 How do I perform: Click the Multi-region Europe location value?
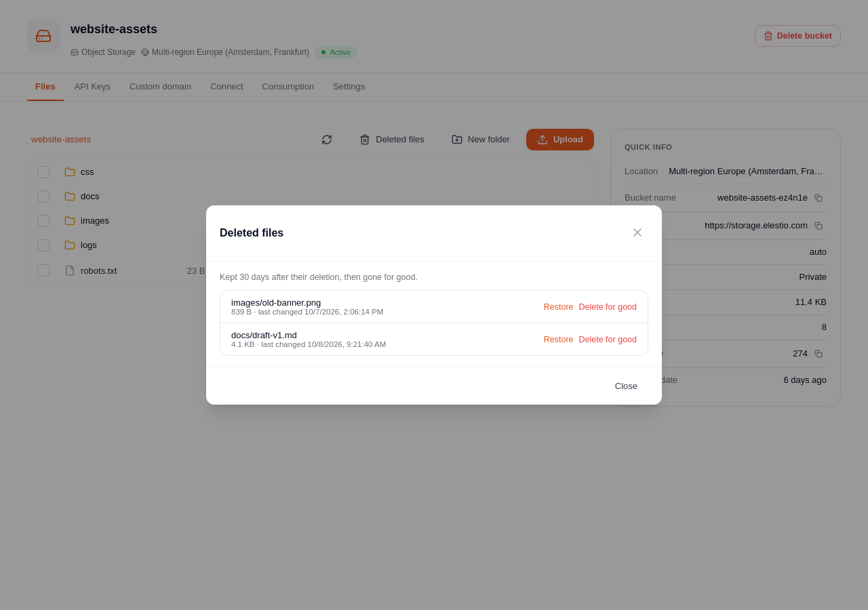(x=746, y=171)
